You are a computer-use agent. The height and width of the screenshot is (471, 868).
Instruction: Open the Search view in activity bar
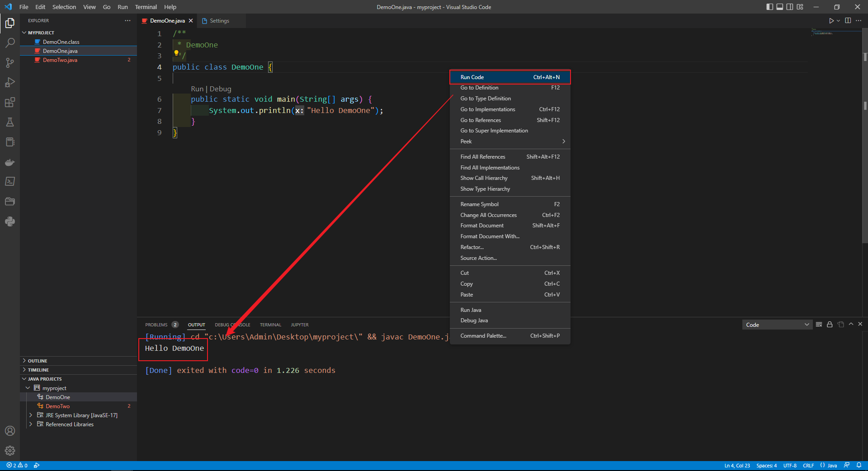click(10, 43)
